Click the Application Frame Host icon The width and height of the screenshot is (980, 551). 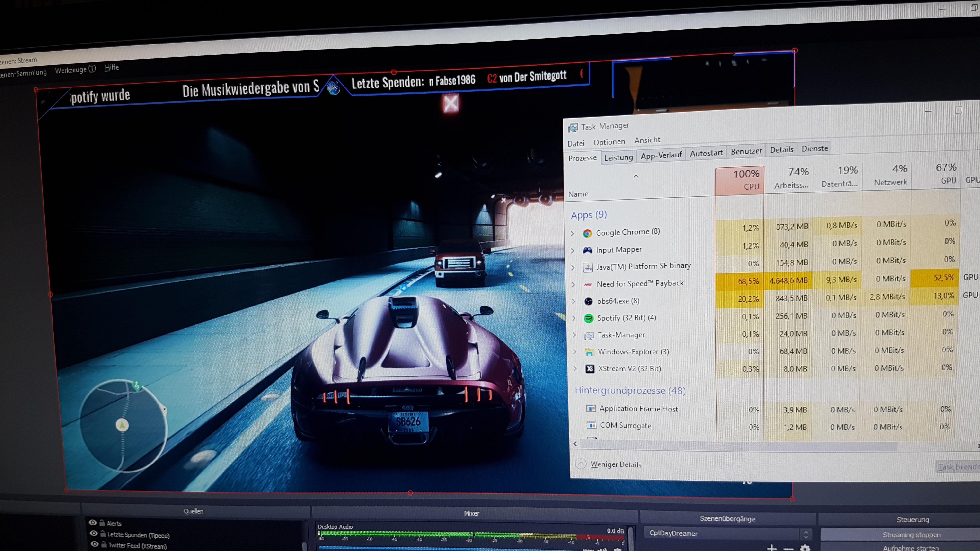(591, 408)
